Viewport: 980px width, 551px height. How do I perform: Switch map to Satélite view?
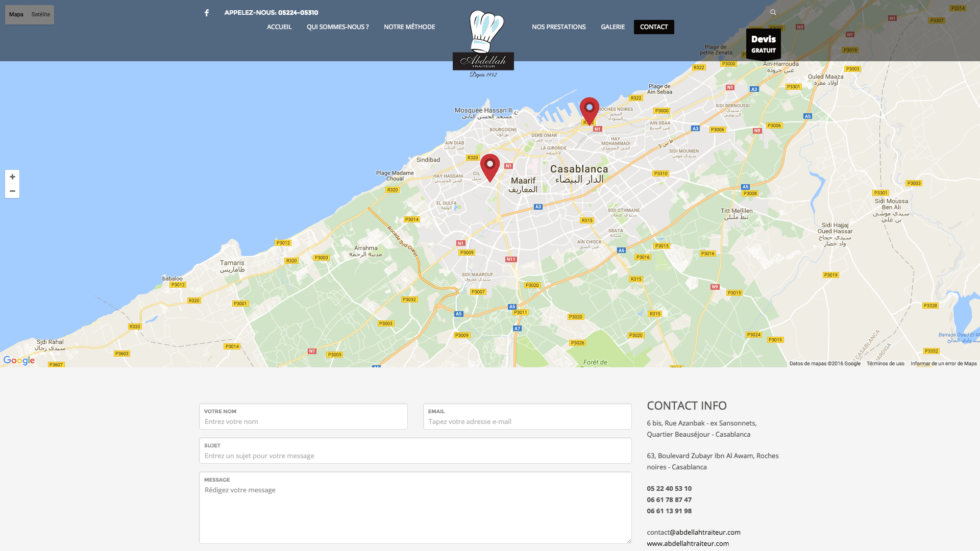point(41,15)
